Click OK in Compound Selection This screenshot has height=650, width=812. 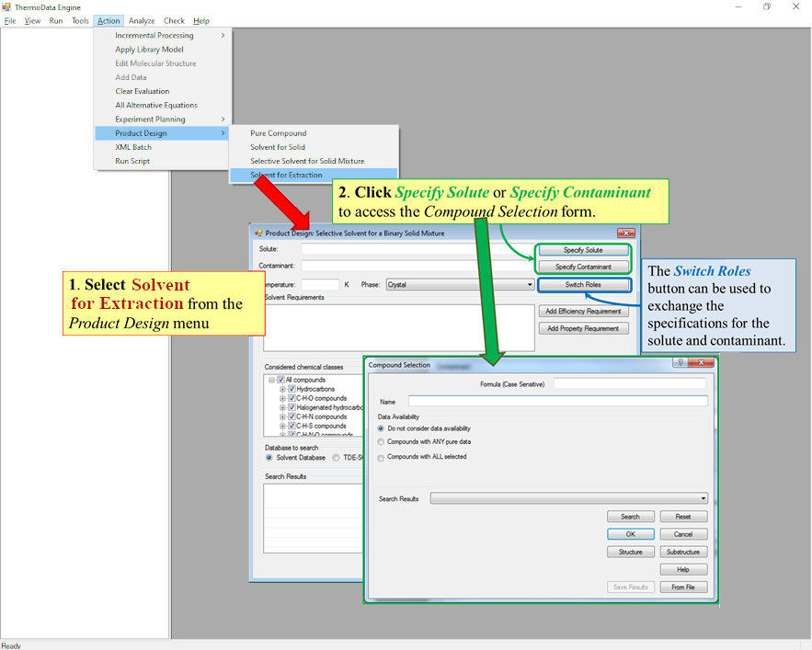(631, 534)
